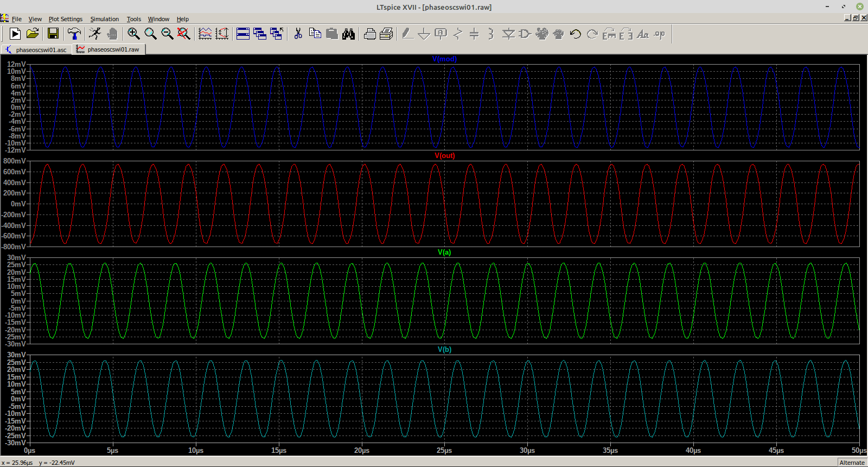Open the Window menu
This screenshot has width=868, height=467.
pos(158,19)
